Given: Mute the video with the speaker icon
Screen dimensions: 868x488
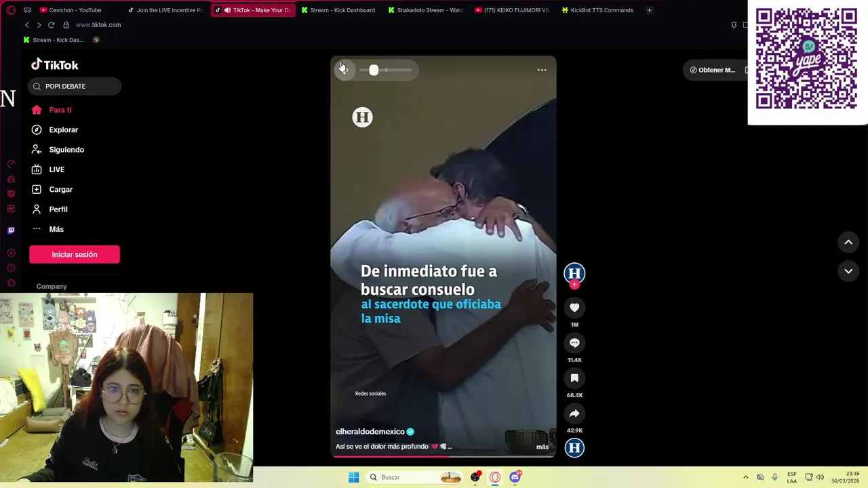Looking at the screenshot, I should pos(344,70).
